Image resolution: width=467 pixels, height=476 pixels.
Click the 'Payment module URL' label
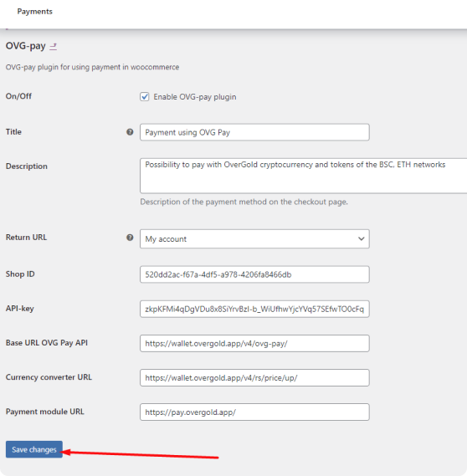[x=45, y=412]
